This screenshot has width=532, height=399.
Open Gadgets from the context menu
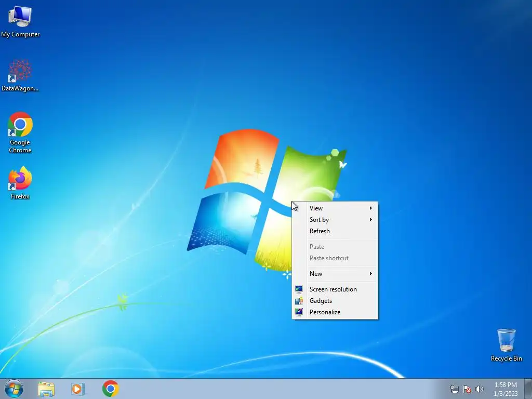tap(335, 301)
